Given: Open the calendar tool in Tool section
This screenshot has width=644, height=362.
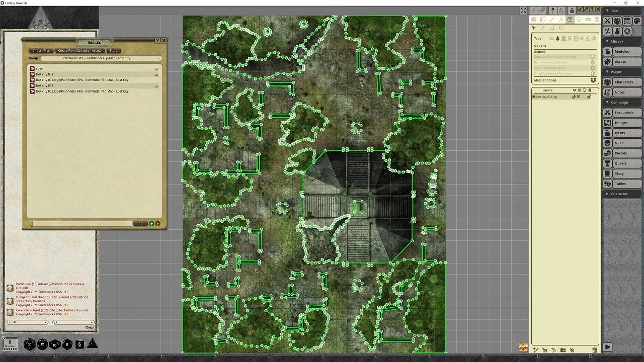Looking at the screenshot, I should click(627, 21).
